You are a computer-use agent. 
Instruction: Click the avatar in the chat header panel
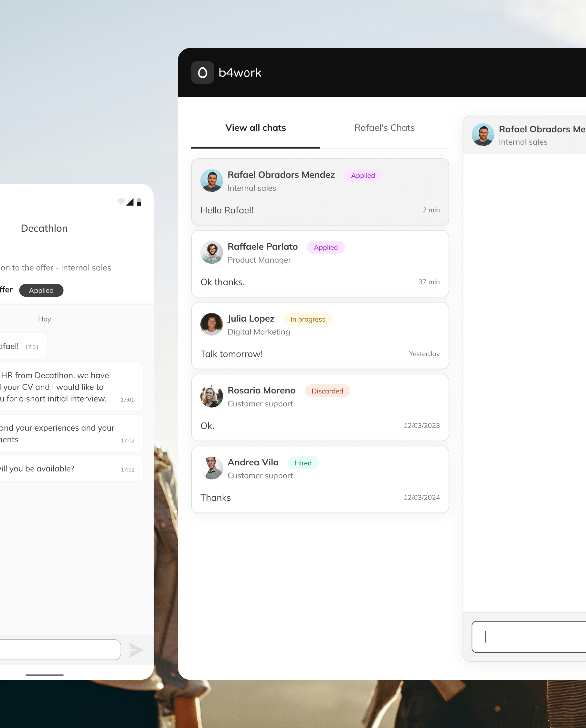coord(482,135)
